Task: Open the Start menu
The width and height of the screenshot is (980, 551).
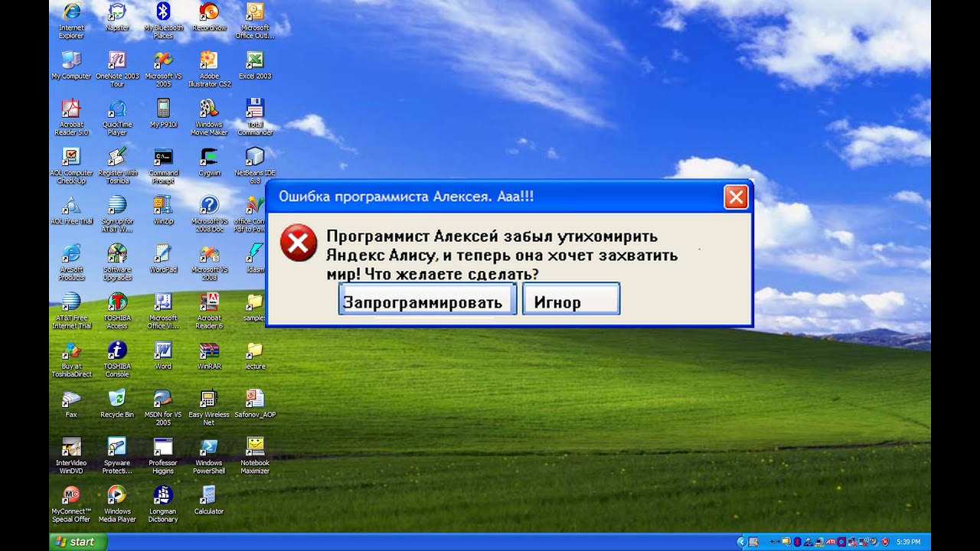Action: tap(78, 542)
